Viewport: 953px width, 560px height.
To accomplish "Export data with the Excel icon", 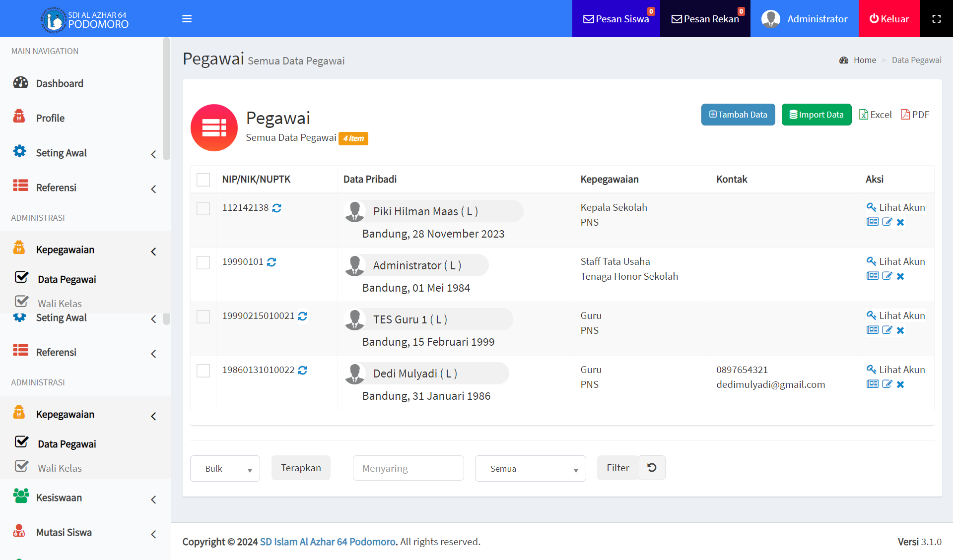I will point(876,115).
